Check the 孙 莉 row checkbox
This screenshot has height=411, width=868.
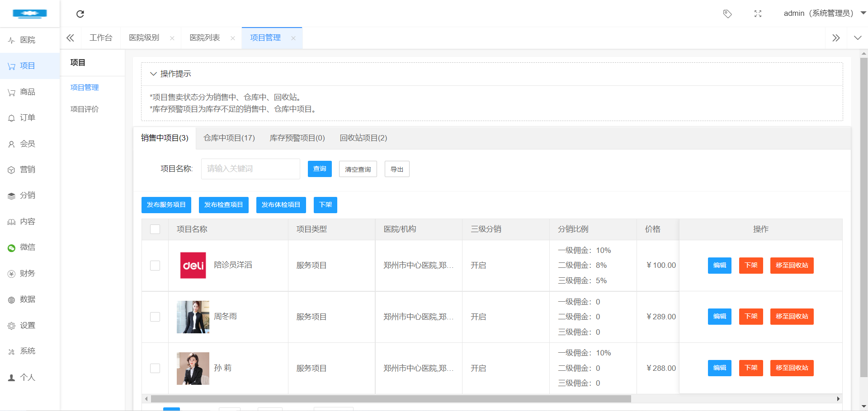(155, 369)
